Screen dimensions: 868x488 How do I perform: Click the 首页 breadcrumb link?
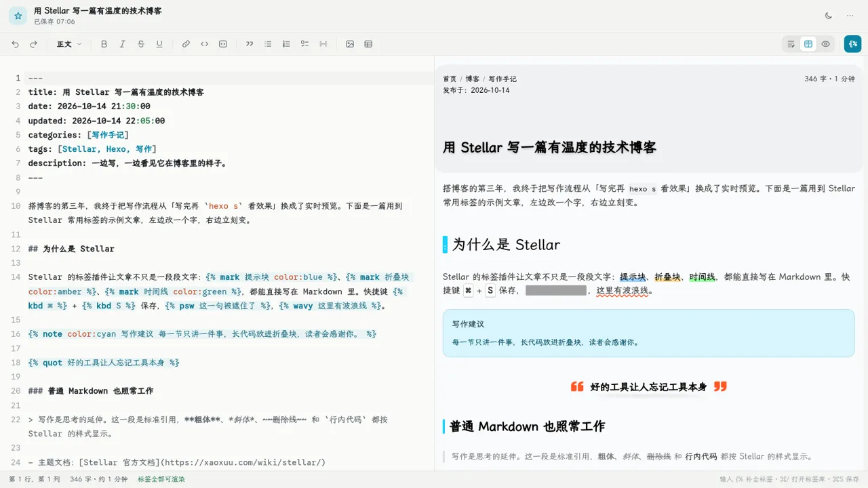click(x=450, y=79)
